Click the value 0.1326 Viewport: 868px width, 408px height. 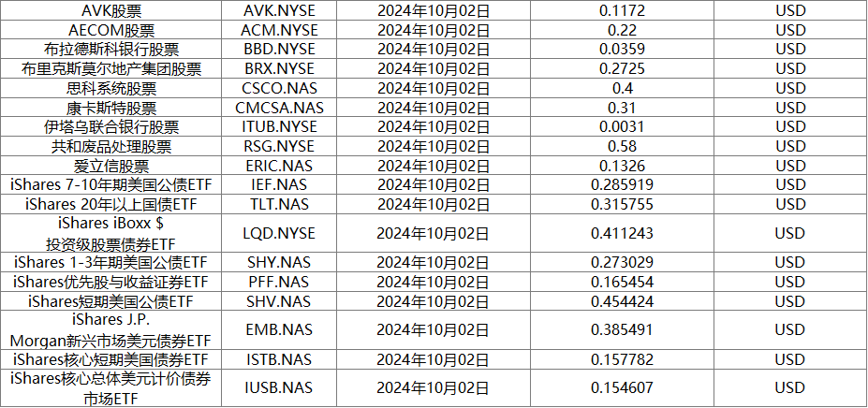coord(623,166)
